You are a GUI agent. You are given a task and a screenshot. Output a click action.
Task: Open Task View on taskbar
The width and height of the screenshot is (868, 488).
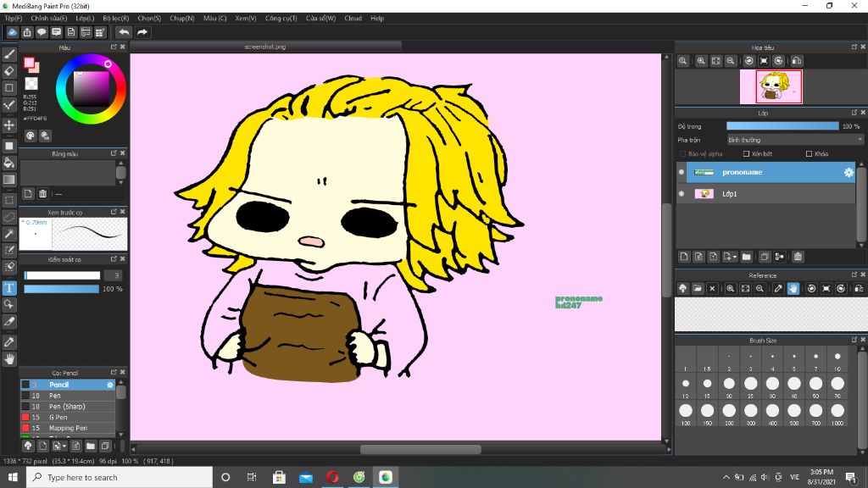point(252,477)
